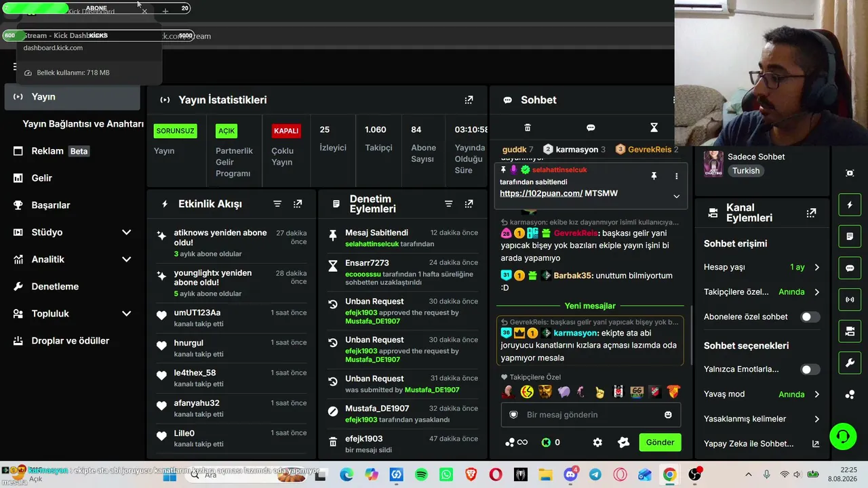Click top chatter guddk
868x488 pixels.
click(518, 149)
